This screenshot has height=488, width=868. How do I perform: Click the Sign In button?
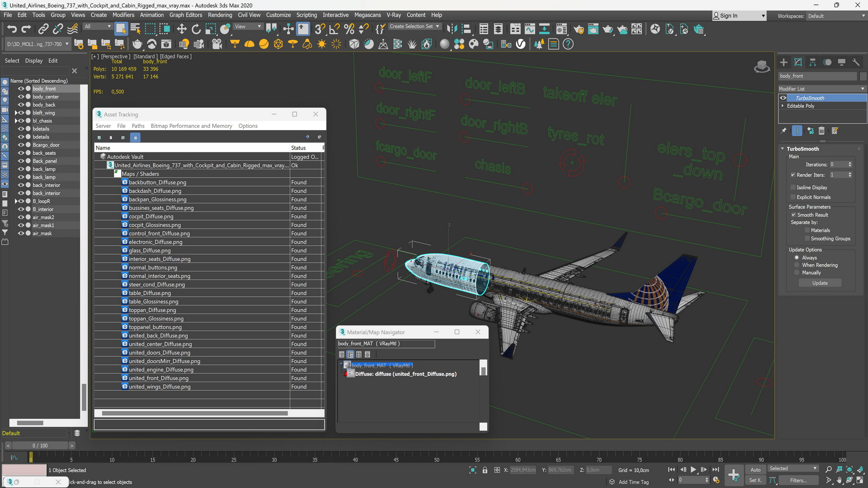pos(739,16)
